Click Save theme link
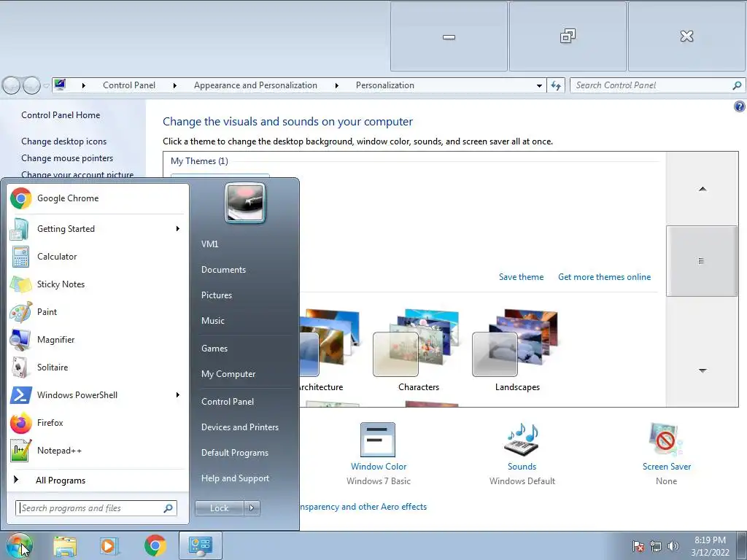The image size is (747, 560). coord(521,277)
